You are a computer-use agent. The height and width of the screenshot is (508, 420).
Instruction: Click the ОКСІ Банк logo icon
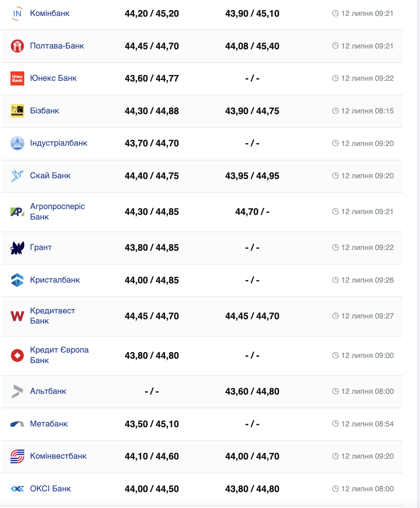click(17, 489)
